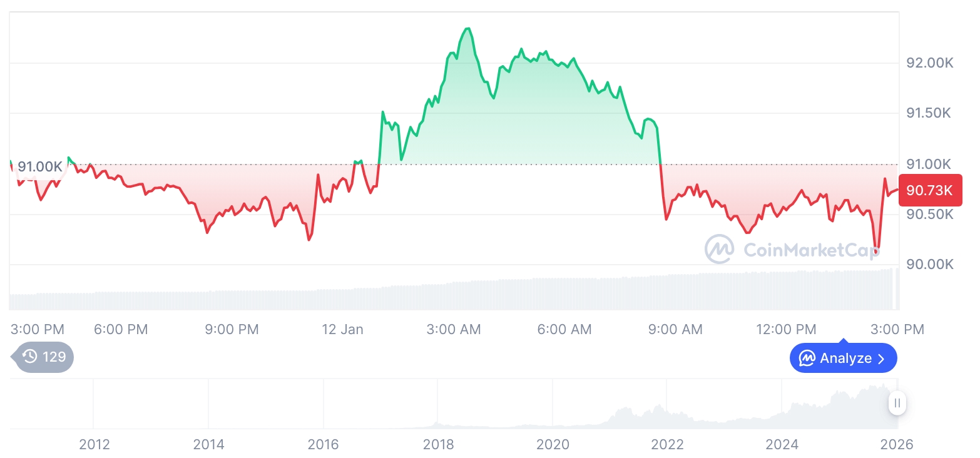Click the chevron arrow on Analyze

[882, 359]
